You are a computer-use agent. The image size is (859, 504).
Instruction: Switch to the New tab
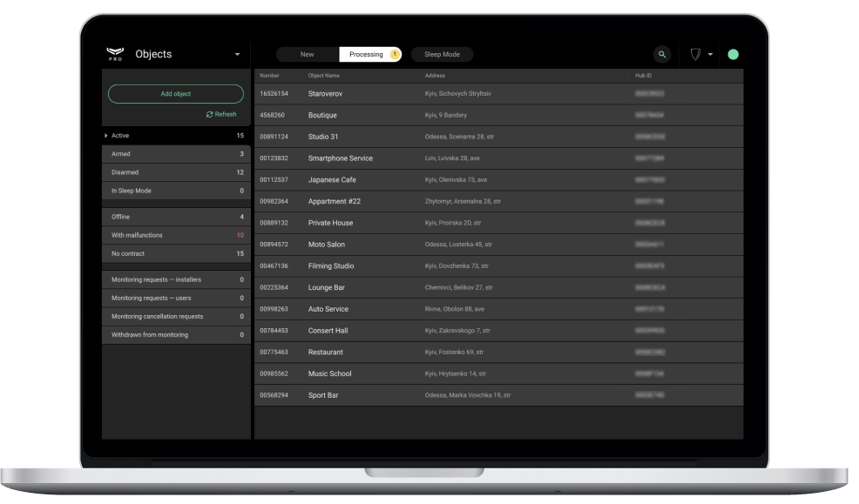[x=307, y=54]
